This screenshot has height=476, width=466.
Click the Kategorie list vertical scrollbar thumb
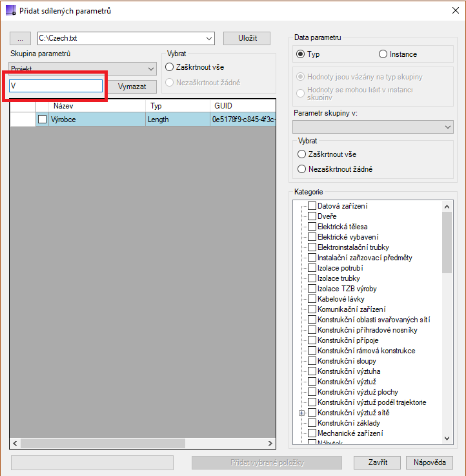447,242
